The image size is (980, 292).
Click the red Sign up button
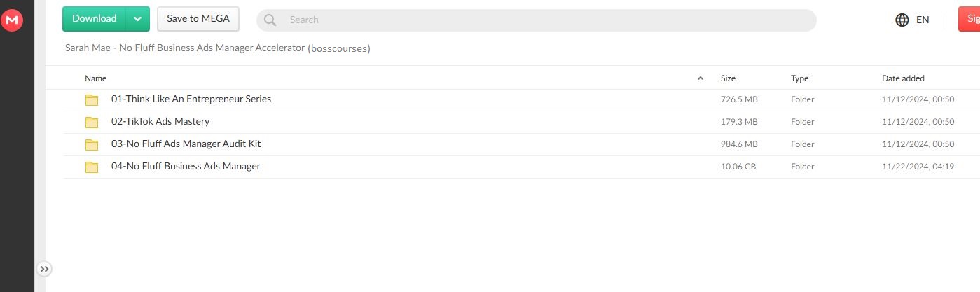click(969, 20)
